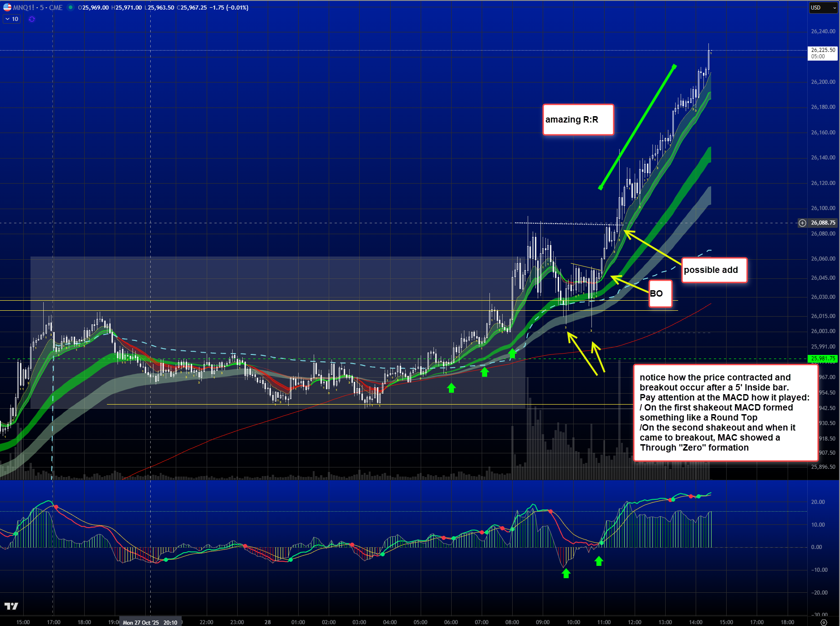Image resolution: width=840 pixels, height=626 pixels.
Task: Select the "possible add" text note
Action: 714,270
